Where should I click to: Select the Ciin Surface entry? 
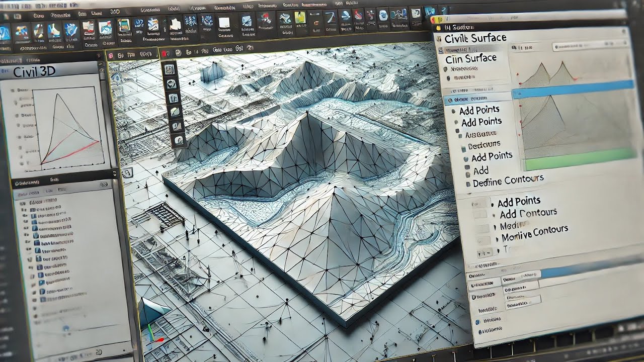(x=471, y=59)
